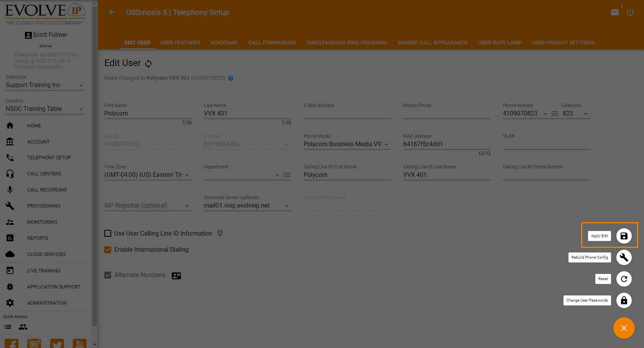The height and width of the screenshot is (348, 644).
Task: Expand the Phone Model dropdown
Action: (386, 145)
